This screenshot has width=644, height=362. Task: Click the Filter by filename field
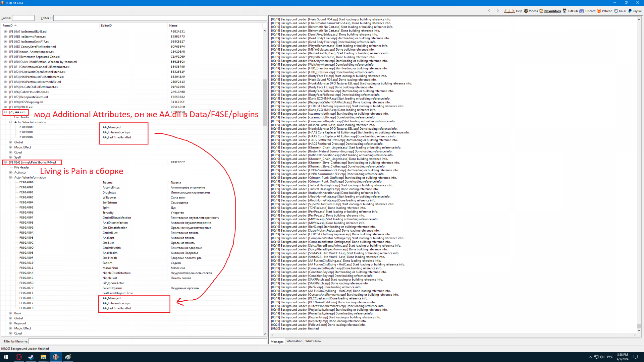pos(148,341)
